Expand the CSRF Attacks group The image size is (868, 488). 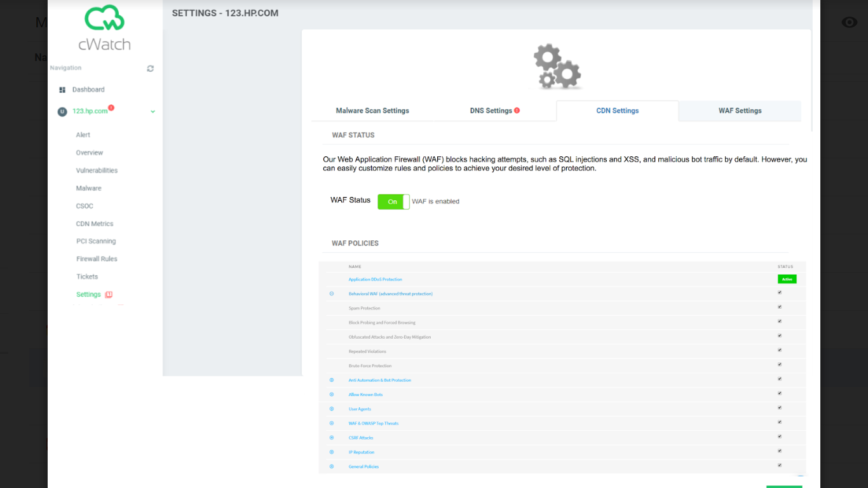point(332,438)
